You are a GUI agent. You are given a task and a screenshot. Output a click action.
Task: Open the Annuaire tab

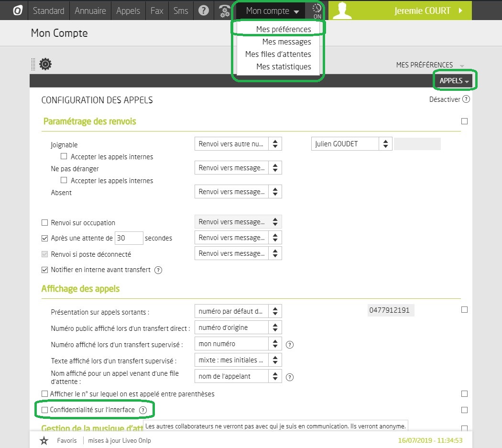(x=90, y=11)
